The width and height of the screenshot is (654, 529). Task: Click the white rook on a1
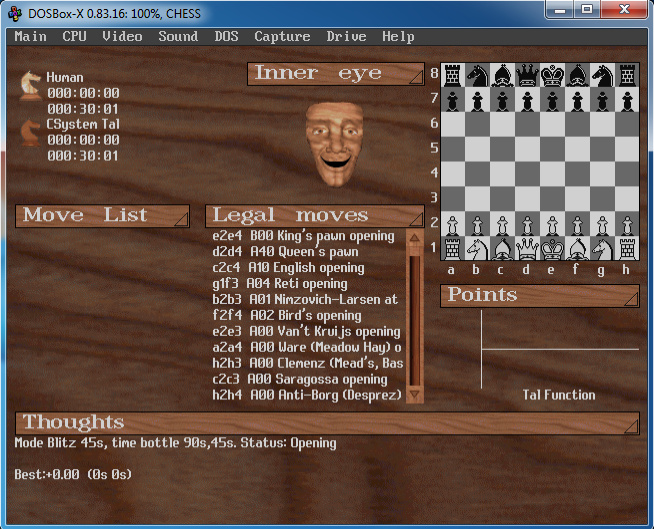tap(453, 248)
